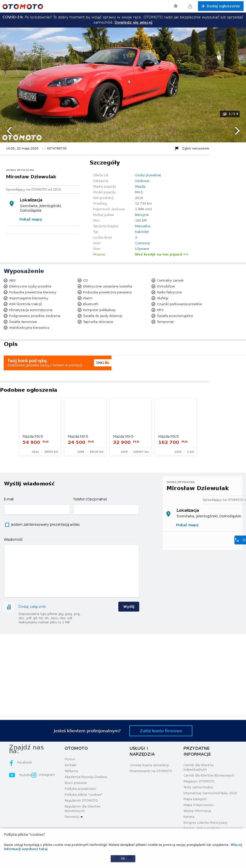The height and width of the screenshot is (868, 246).
Task: Open the Pomoc footer link
Action: tap(70, 759)
